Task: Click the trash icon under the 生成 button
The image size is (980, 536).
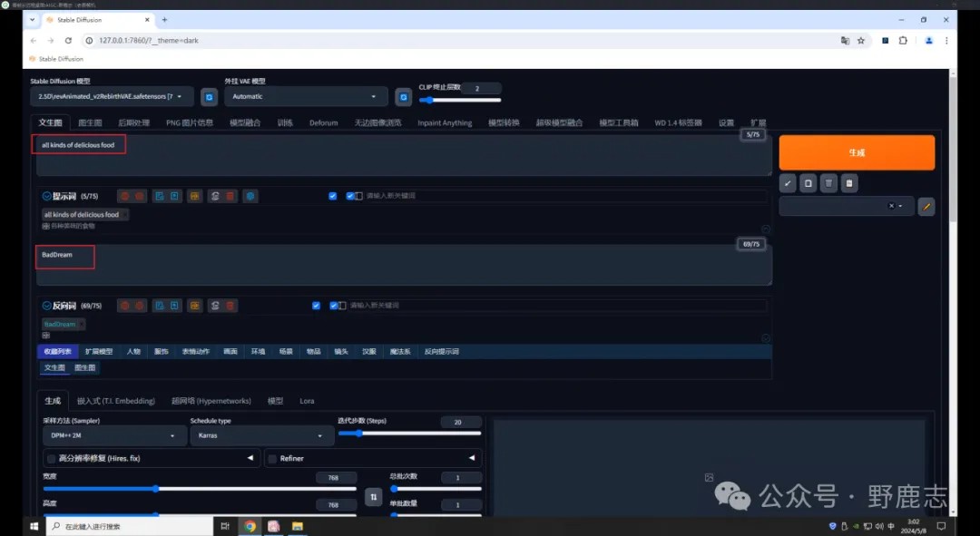Action: pyautogui.click(x=828, y=183)
